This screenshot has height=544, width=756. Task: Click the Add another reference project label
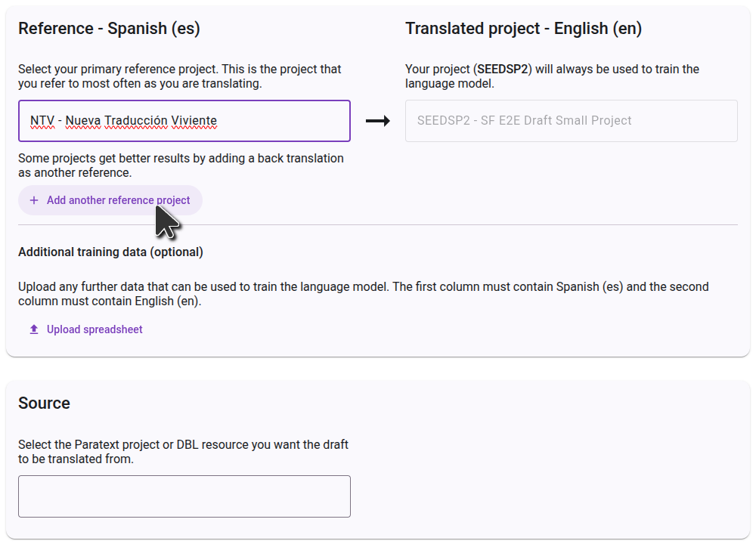coord(118,200)
